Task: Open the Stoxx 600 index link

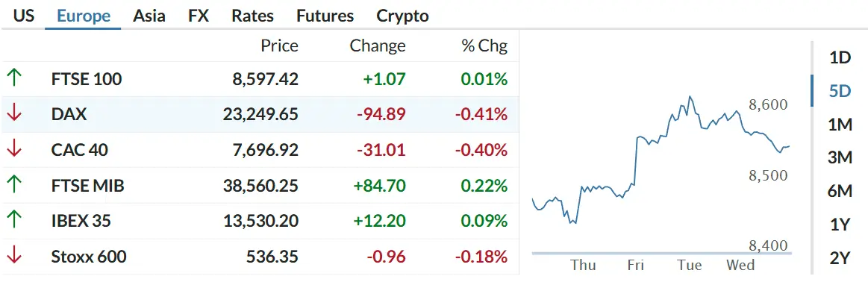Action: [89, 257]
